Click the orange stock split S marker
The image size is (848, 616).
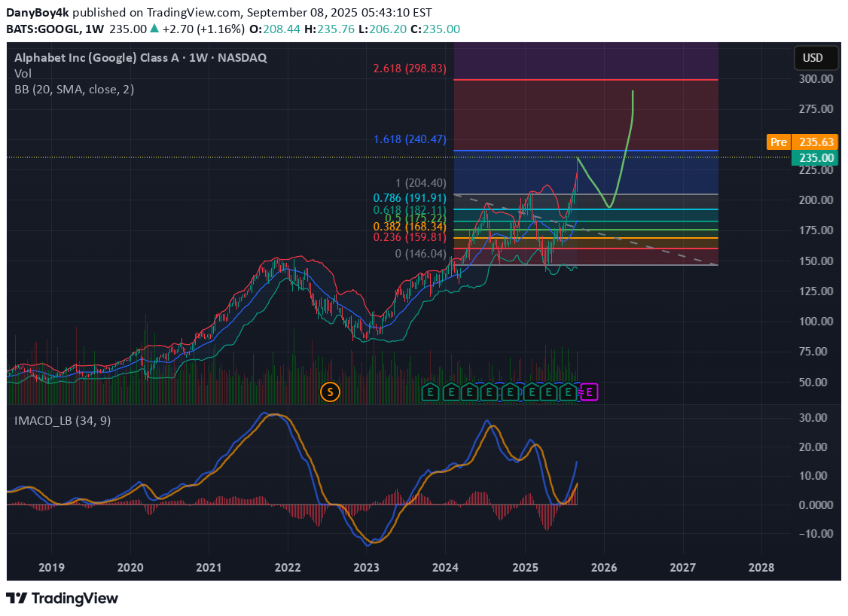[x=330, y=392]
